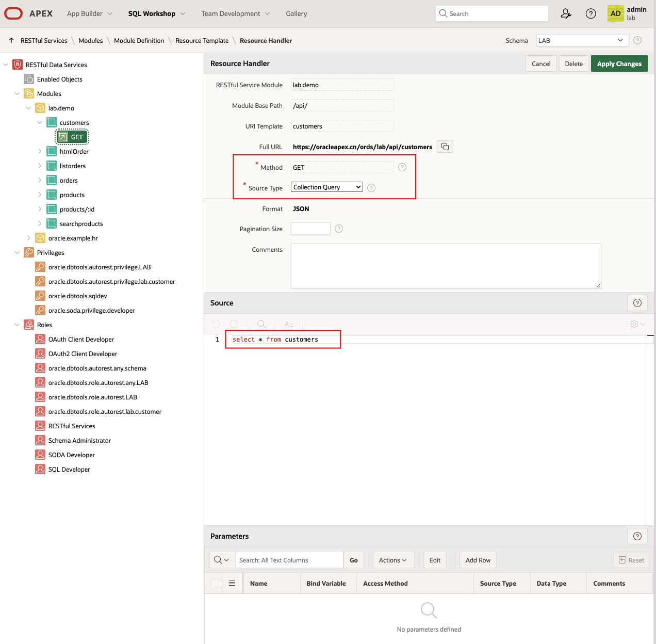Screen dimensions: 656x644
Task: Open the administration user-wrench icon
Action: tap(566, 14)
